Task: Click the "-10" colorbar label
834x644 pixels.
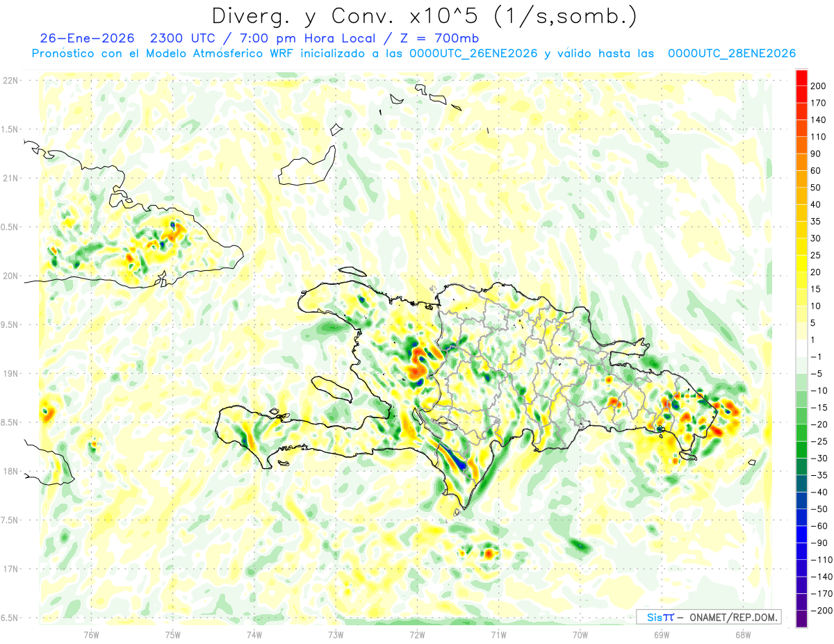Action: pos(819,390)
